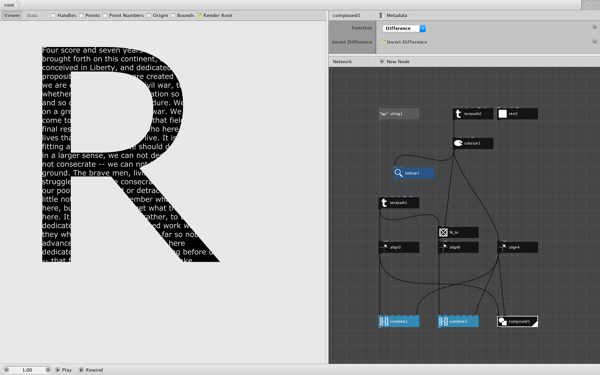The height and width of the screenshot is (375, 600).
Task: Click the top-right window corner button
Action: pos(588,5)
